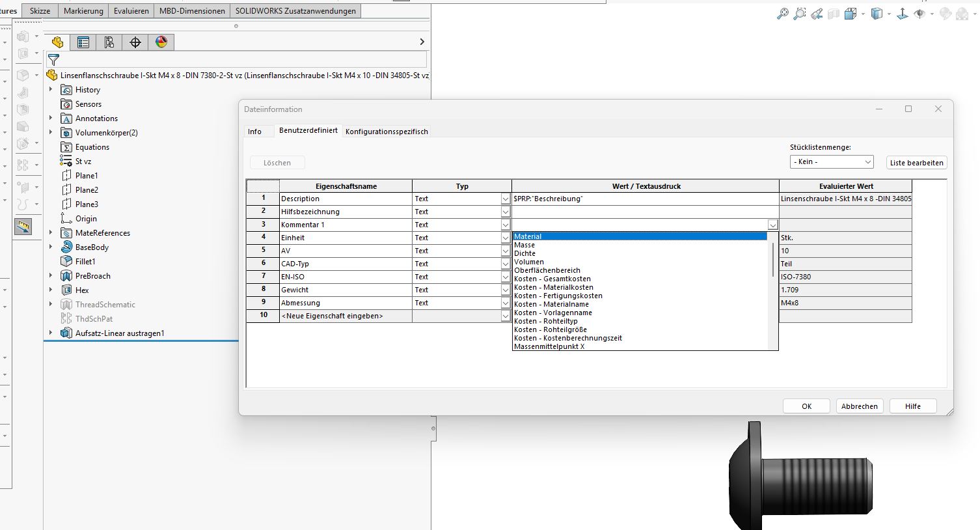Viewport: 980px width, 530px height.
Task: Switch to the Konfigurationsspezifisch tab
Action: click(387, 132)
